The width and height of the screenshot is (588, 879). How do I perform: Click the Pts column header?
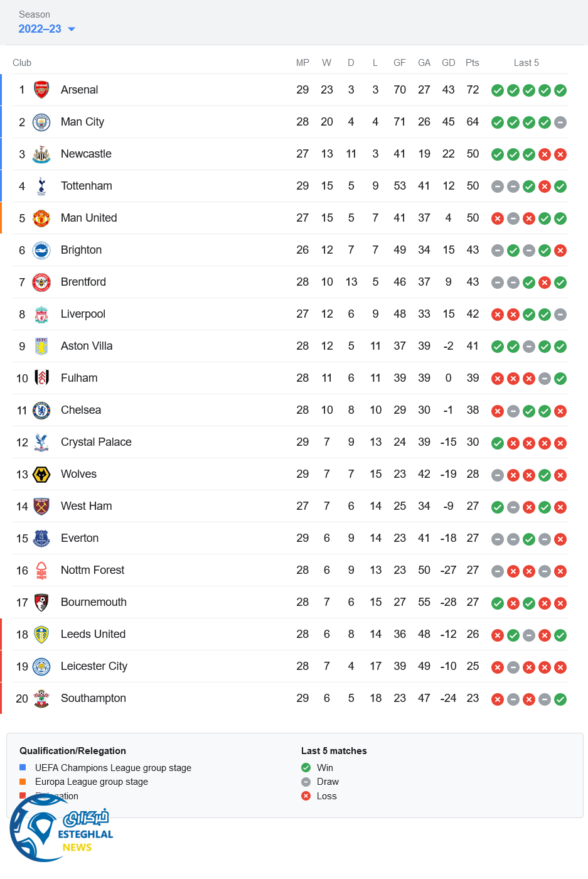[473, 63]
